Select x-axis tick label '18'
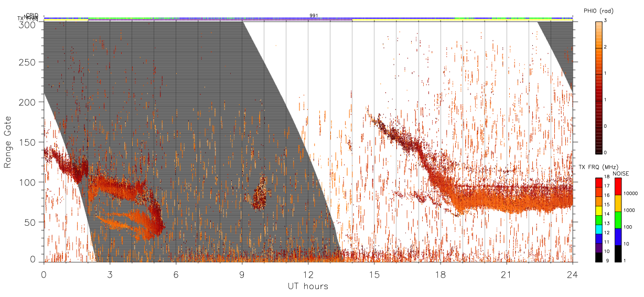Viewport: 644px width, 297px height. tap(440, 274)
